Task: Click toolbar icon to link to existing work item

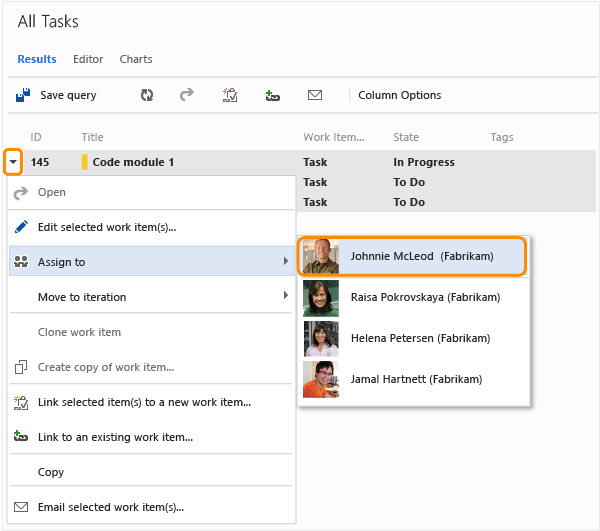Action: coord(272,95)
